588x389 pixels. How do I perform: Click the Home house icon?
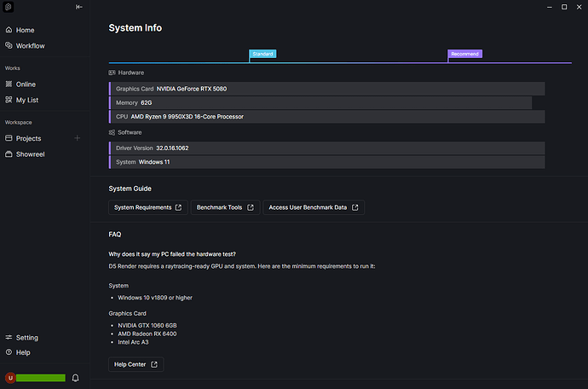point(9,30)
